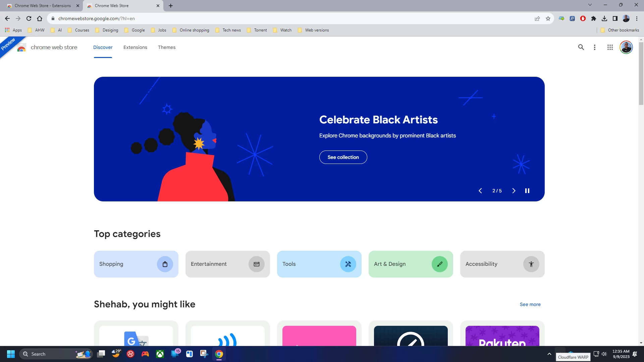Viewport: 644px width, 362px height.
Task: Switch to the Extensions tab
Action: click(x=135, y=47)
